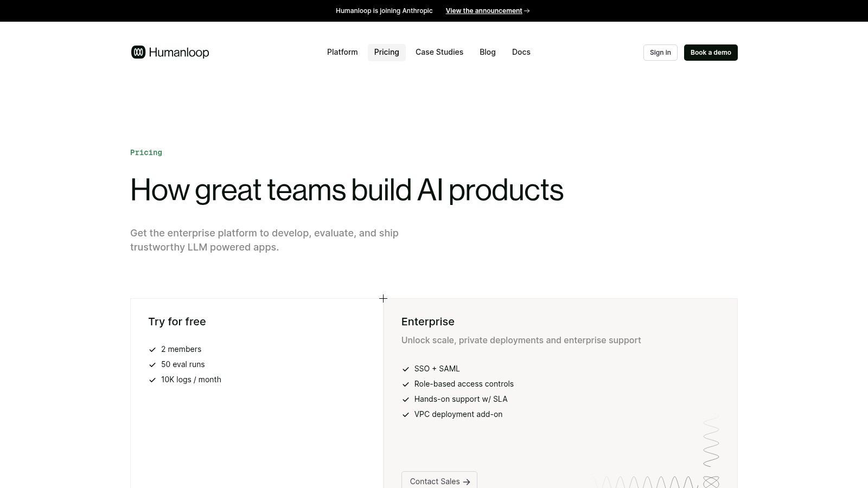This screenshot has width=868, height=488.
Task: Click the arrow icon after "View the announcement"
Action: point(527,10)
